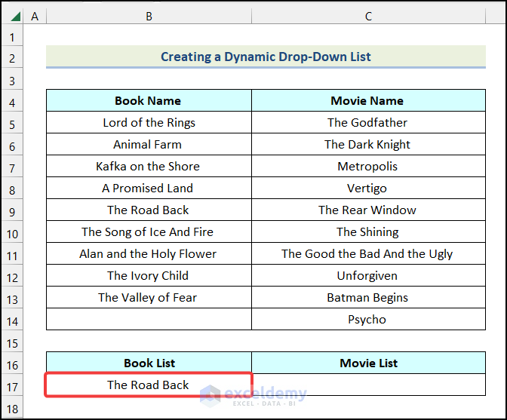Viewport: 507px width, 420px height.
Task: Select row 4 header
Action: (12, 101)
